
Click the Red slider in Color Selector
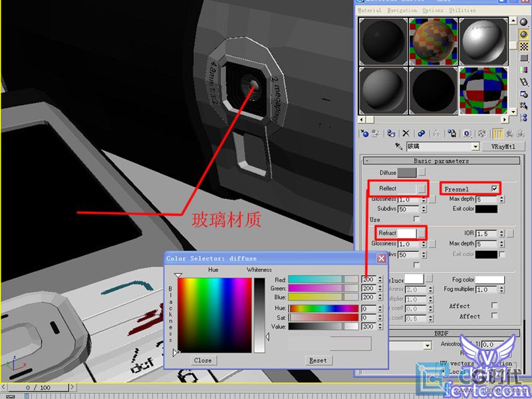click(323, 279)
